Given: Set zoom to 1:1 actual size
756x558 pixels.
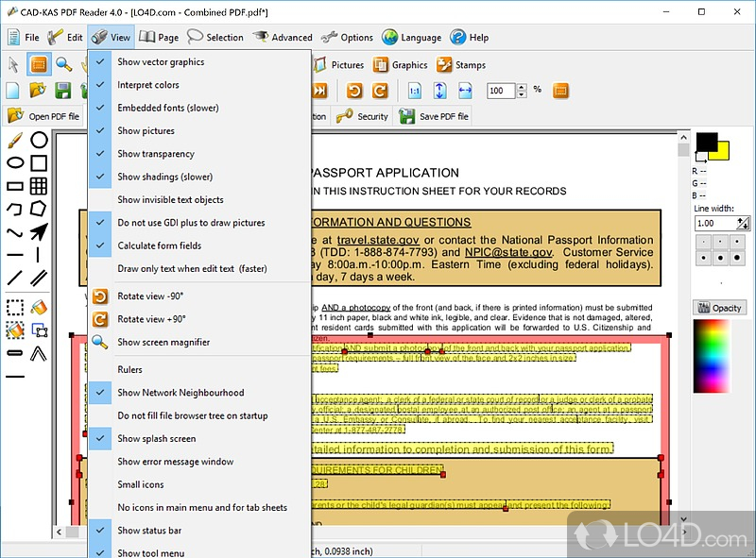Looking at the screenshot, I should pyautogui.click(x=414, y=91).
